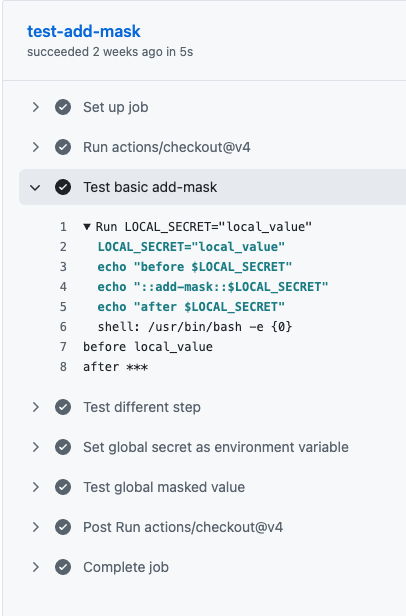Select the Post Run actions/checkout@v4 label
Image resolution: width=406 pixels, height=616 pixels.
coord(183,527)
